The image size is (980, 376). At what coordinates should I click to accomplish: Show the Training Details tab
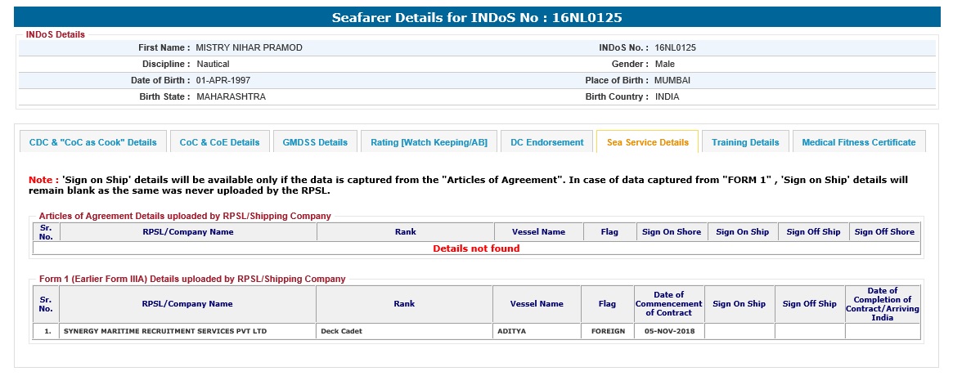pyautogui.click(x=745, y=142)
